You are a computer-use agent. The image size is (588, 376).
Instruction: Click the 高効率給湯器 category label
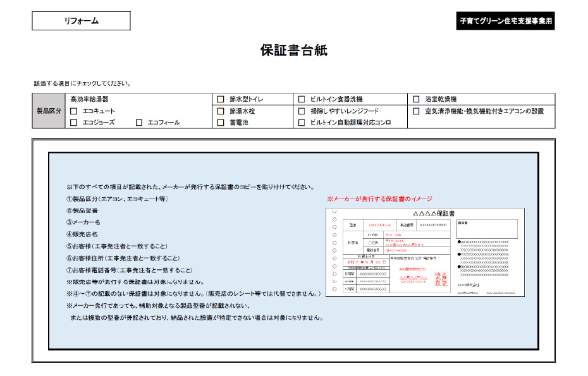(89, 99)
